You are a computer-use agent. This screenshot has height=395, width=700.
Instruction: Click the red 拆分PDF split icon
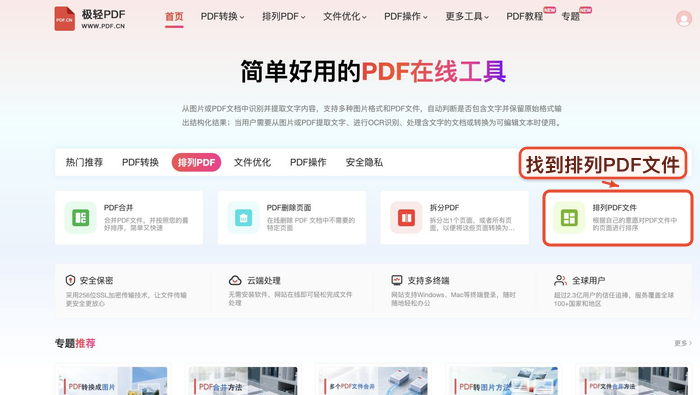tap(406, 217)
